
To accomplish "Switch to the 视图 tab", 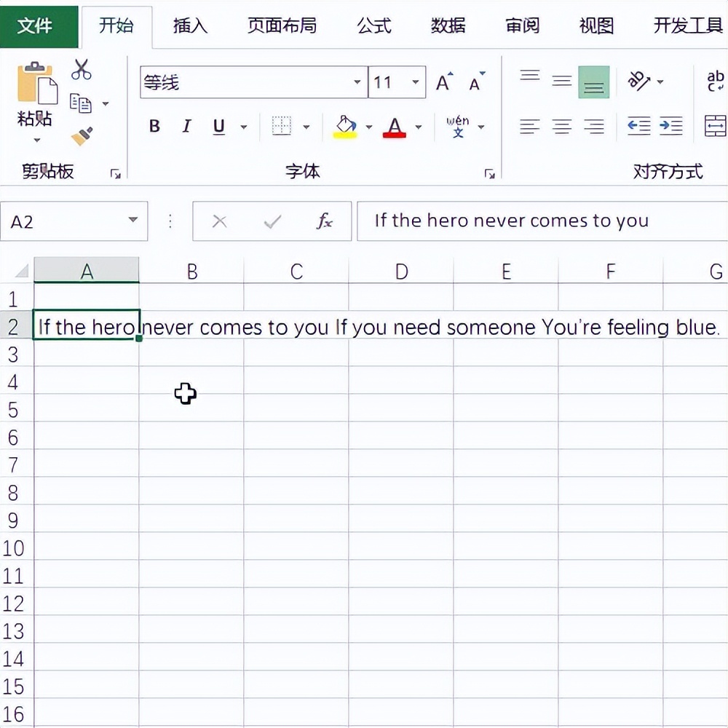I will coord(597,25).
